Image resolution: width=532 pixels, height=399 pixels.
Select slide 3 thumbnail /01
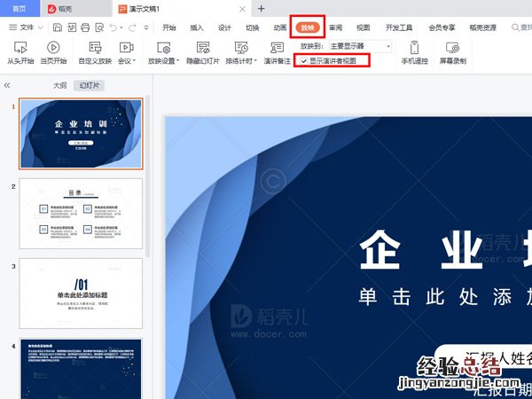[x=81, y=293]
